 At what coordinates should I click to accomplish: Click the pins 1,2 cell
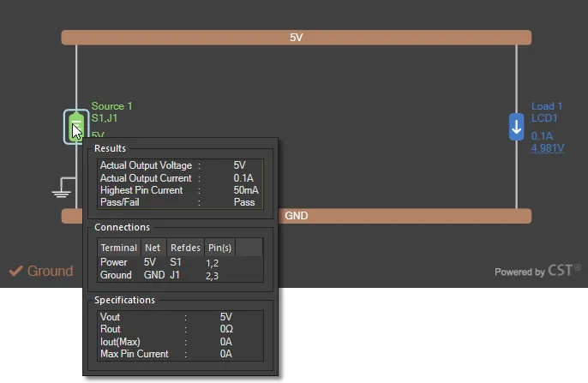tap(213, 263)
